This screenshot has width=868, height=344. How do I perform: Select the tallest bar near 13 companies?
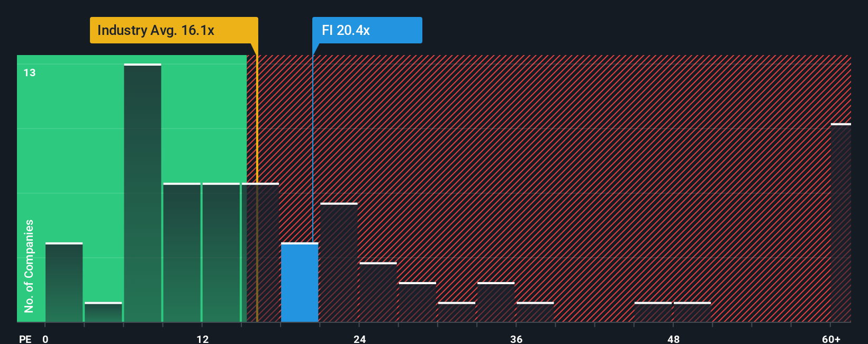(x=142, y=193)
